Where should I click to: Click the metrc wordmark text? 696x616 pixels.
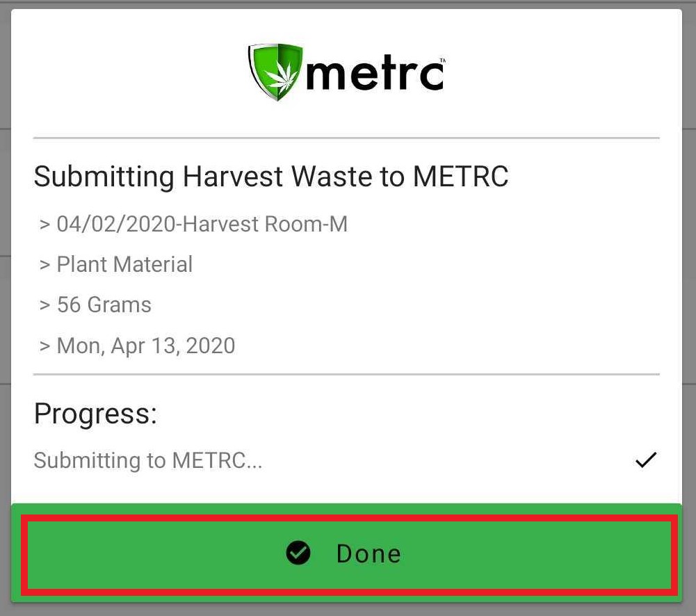(375, 73)
